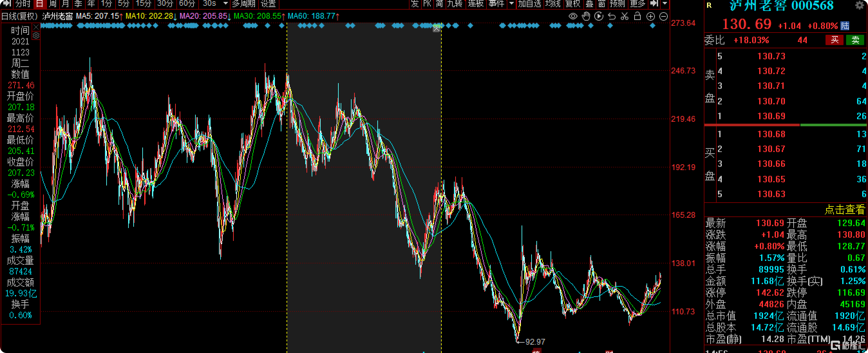Screen dimensions: 868x353
Task: Expand dropdown arrow next to 事件
Action: pyautogui.click(x=511, y=4)
